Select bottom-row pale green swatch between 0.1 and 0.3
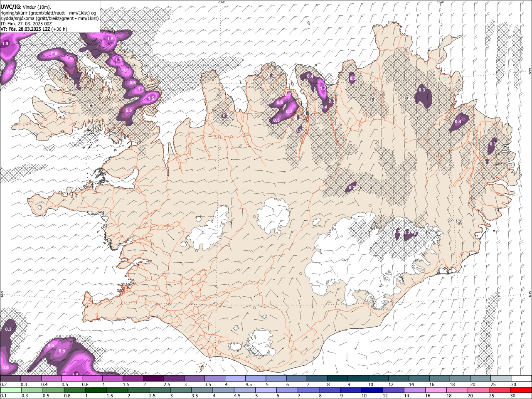The height and width of the screenshot is (399, 532). pyautogui.click(x=10, y=390)
